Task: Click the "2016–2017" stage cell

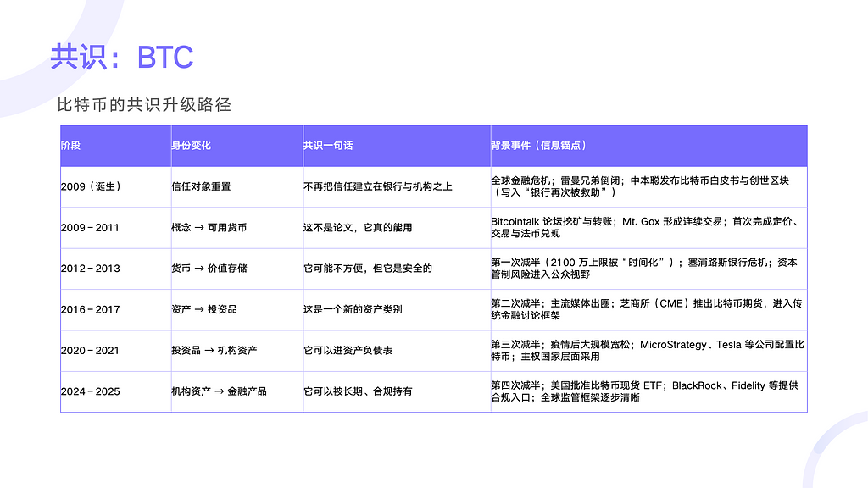Action: click(90, 309)
